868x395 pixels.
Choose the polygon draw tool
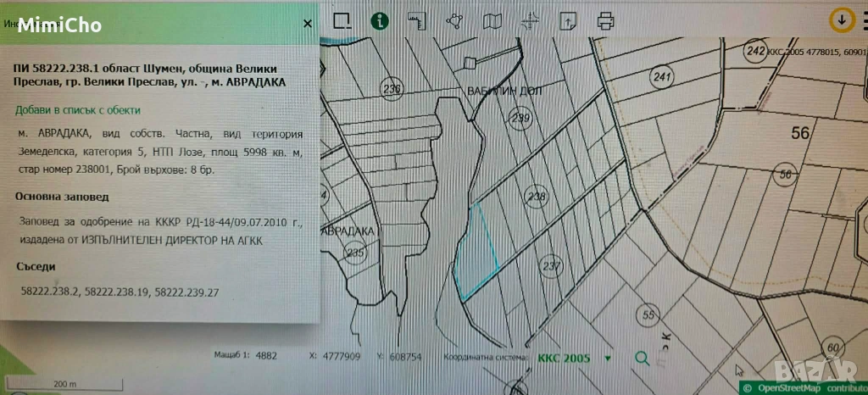click(454, 19)
